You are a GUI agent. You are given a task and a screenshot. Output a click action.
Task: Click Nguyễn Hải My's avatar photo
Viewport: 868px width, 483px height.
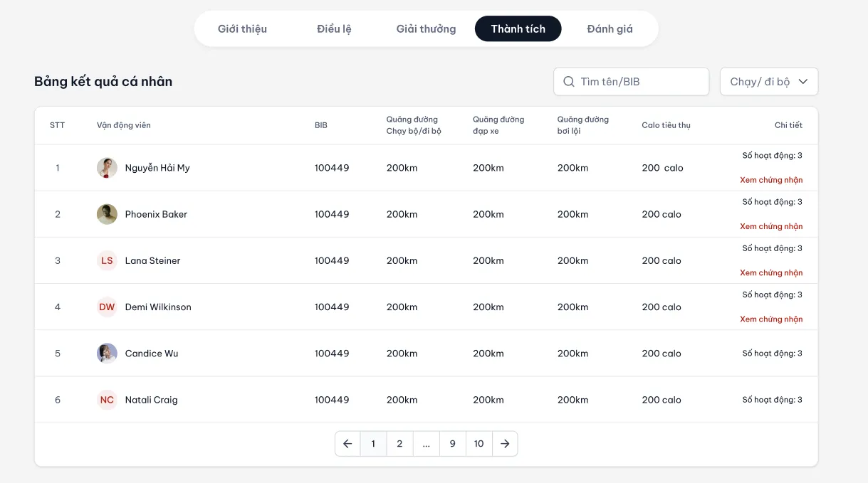107,168
